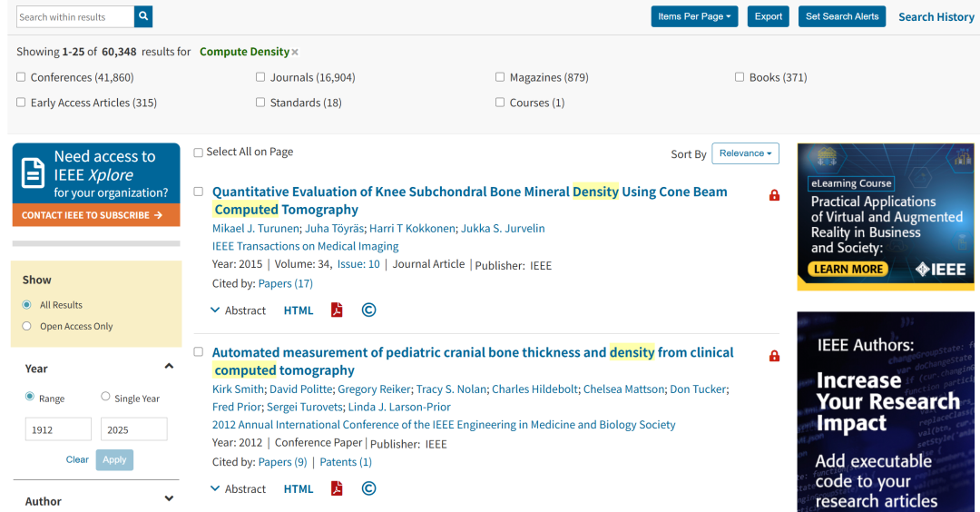Click copyright icon for the Knee Subchondral article
This screenshot has width=980, height=512.
[368, 310]
